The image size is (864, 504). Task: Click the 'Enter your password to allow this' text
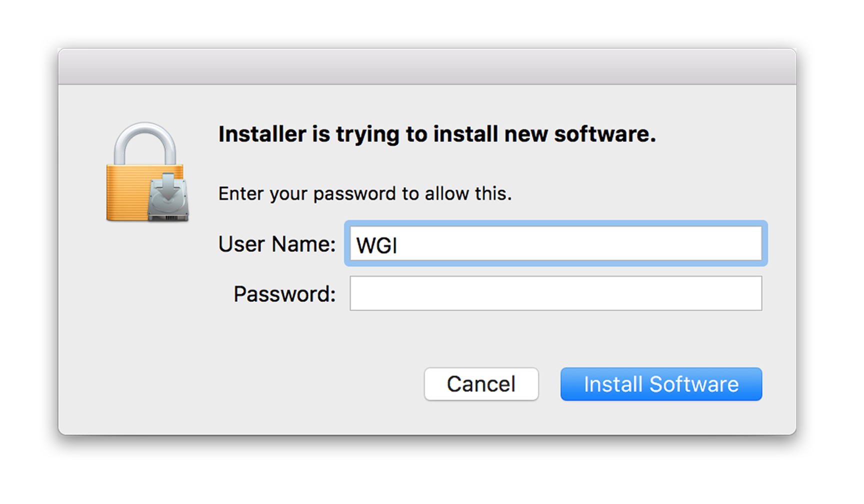365,193
